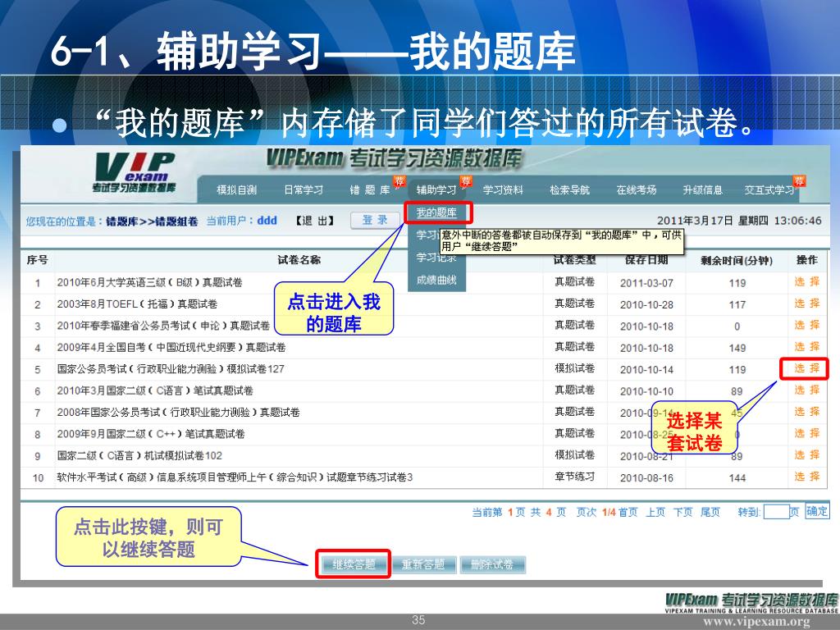Click 选择 for 模拟试卷127 row
The width and height of the screenshot is (840, 630).
pyautogui.click(x=807, y=368)
